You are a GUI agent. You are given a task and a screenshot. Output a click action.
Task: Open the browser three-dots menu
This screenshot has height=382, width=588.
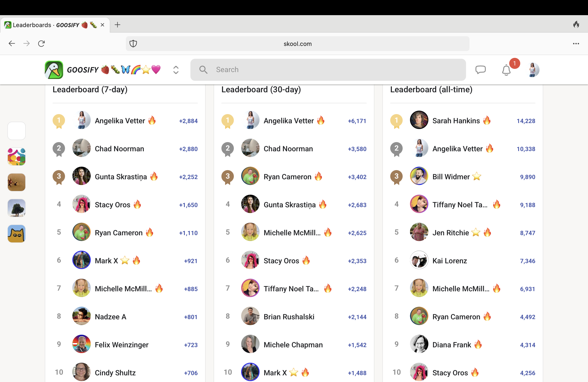click(576, 44)
